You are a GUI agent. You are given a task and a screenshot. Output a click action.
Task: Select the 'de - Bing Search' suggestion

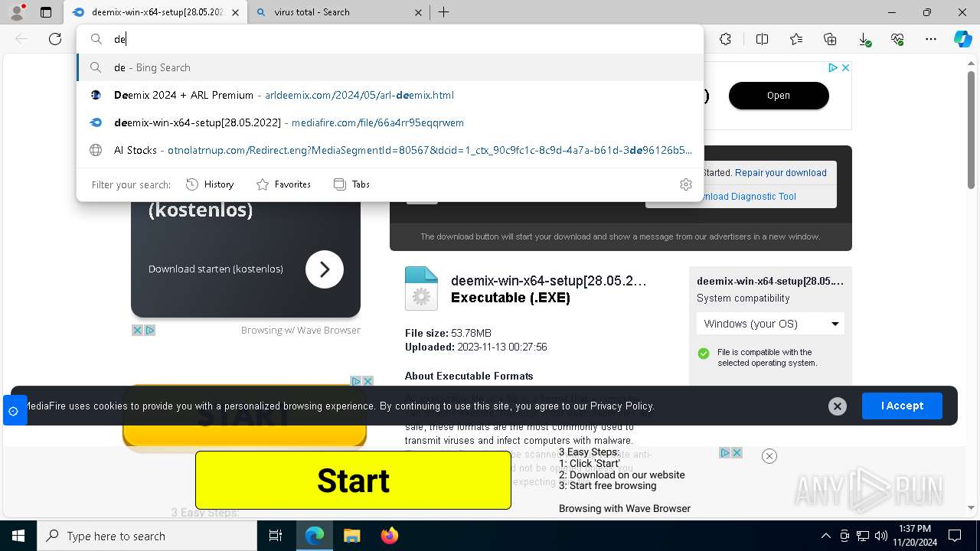click(x=390, y=67)
